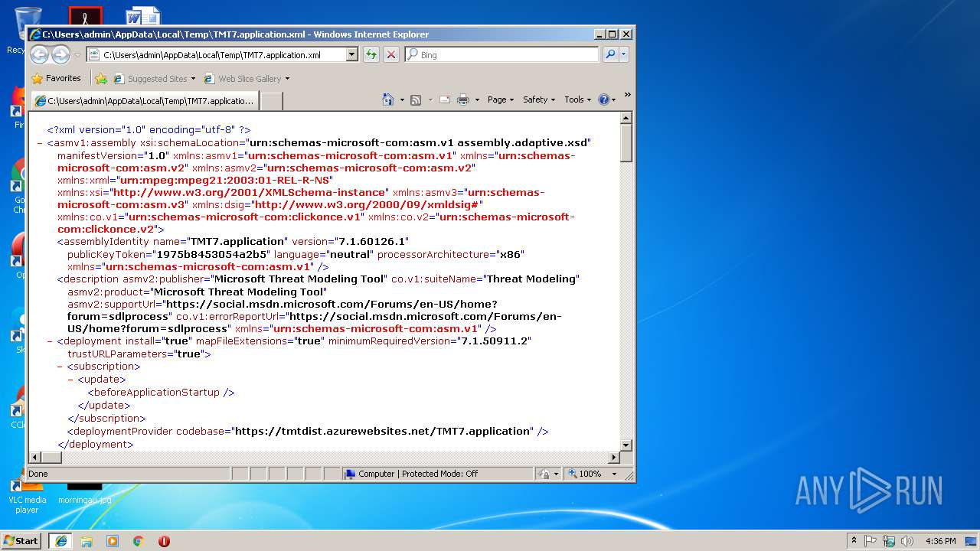
Task: Open network status tray icon
Action: pos(889,540)
